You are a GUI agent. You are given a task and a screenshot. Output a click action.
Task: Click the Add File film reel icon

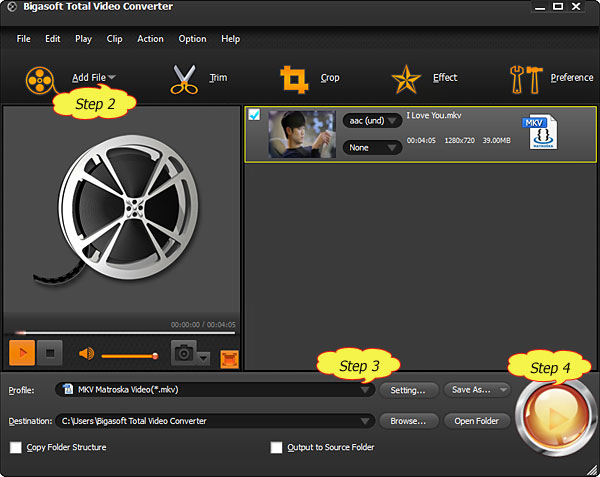[x=39, y=80]
